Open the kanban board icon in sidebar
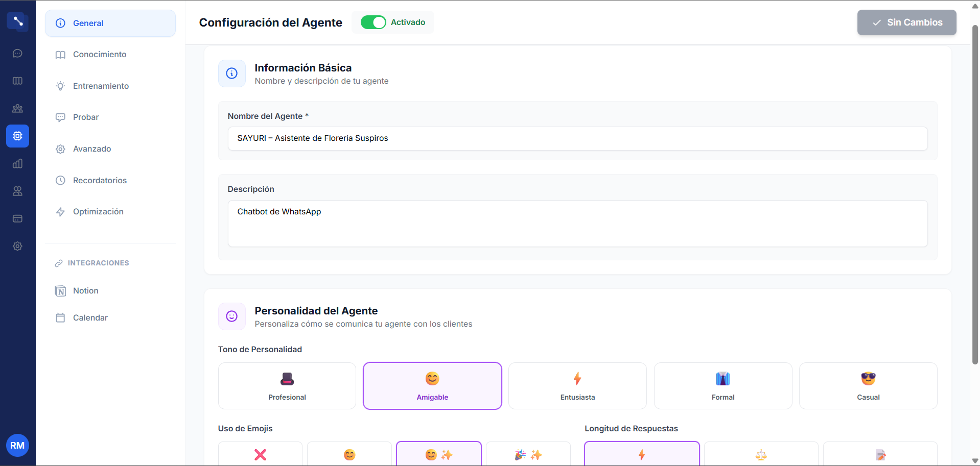Viewport: 980px width, 466px height. pos(17,81)
